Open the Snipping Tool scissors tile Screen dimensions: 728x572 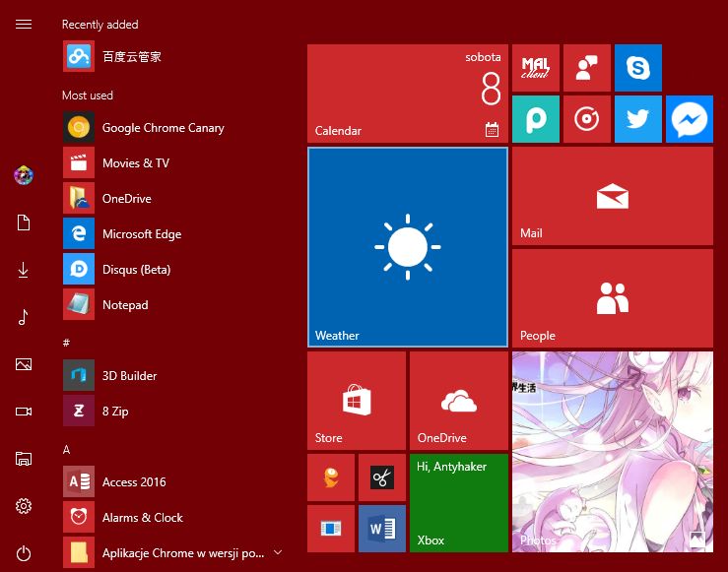tap(382, 477)
